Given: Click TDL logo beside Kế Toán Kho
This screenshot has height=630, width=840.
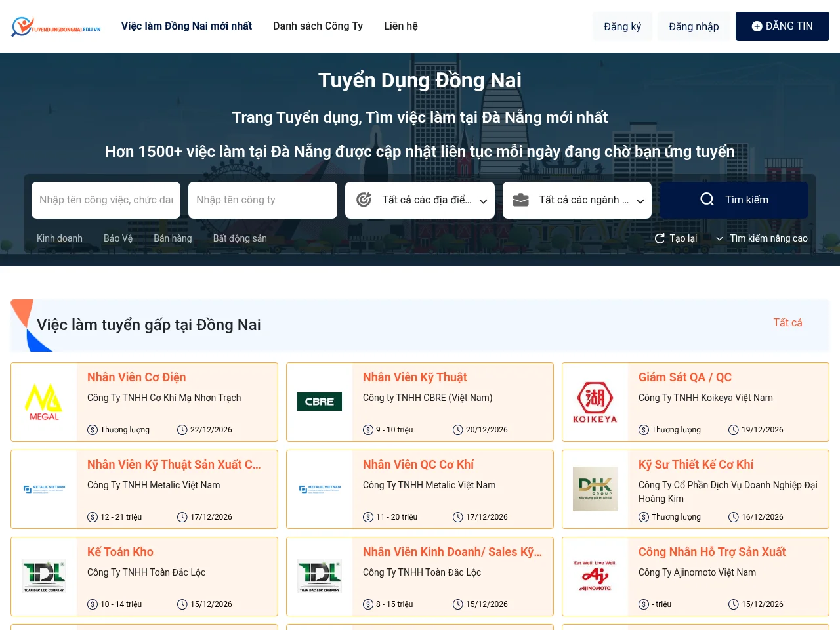Looking at the screenshot, I should 44,576.
